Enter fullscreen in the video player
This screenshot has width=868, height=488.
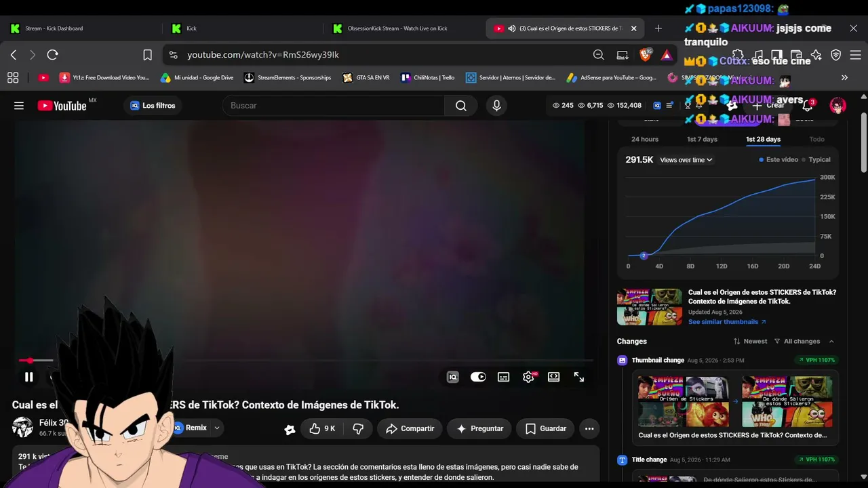point(579,377)
